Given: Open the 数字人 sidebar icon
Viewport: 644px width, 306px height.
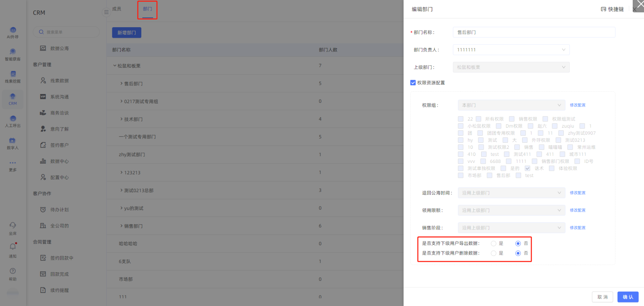Looking at the screenshot, I should [x=13, y=141].
